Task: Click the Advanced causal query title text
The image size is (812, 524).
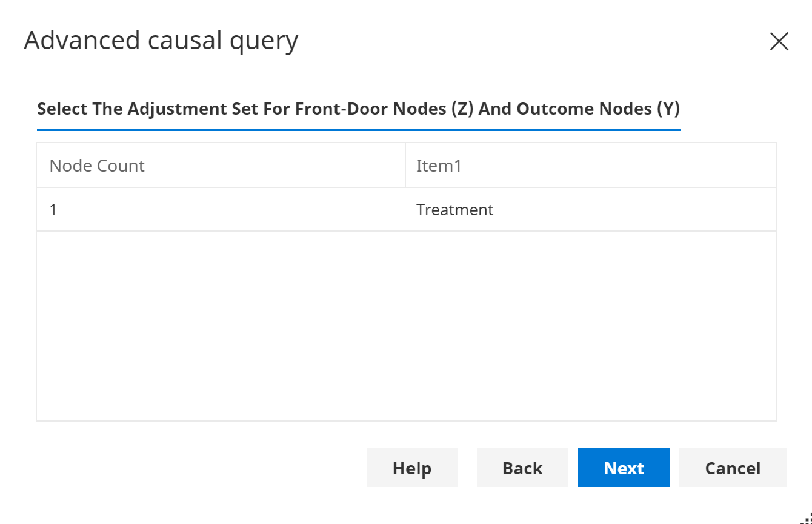Action: point(161,41)
